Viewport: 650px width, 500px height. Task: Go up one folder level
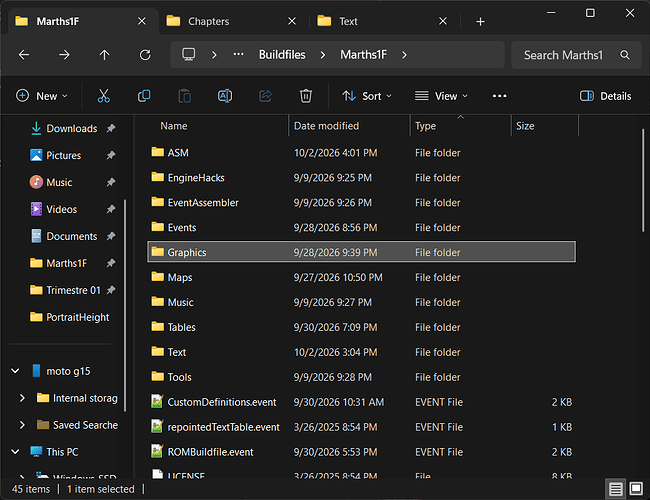pyautogui.click(x=104, y=55)
